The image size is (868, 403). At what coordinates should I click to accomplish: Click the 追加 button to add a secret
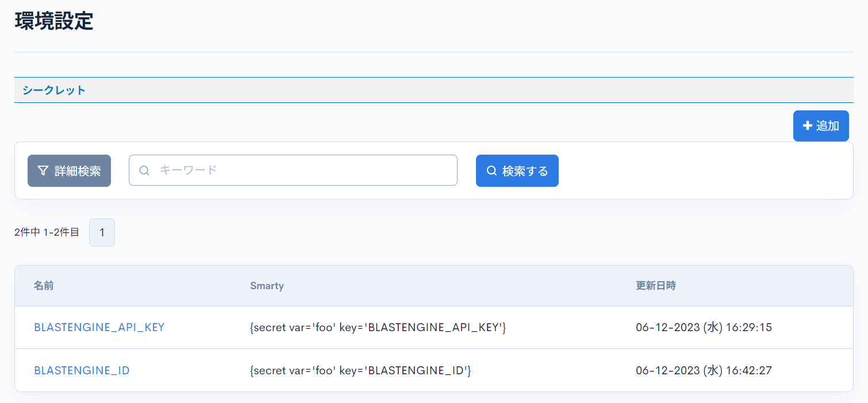(x=821, y=125)
